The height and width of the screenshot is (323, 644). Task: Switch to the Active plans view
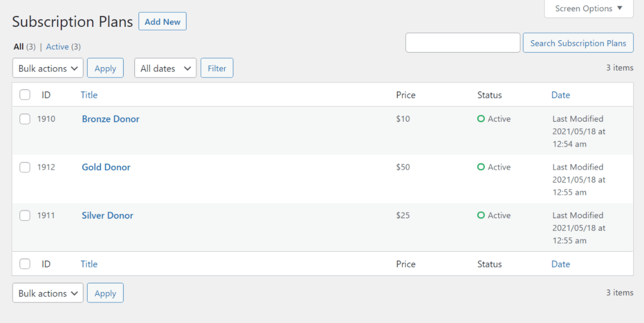(x=57, y=47)
